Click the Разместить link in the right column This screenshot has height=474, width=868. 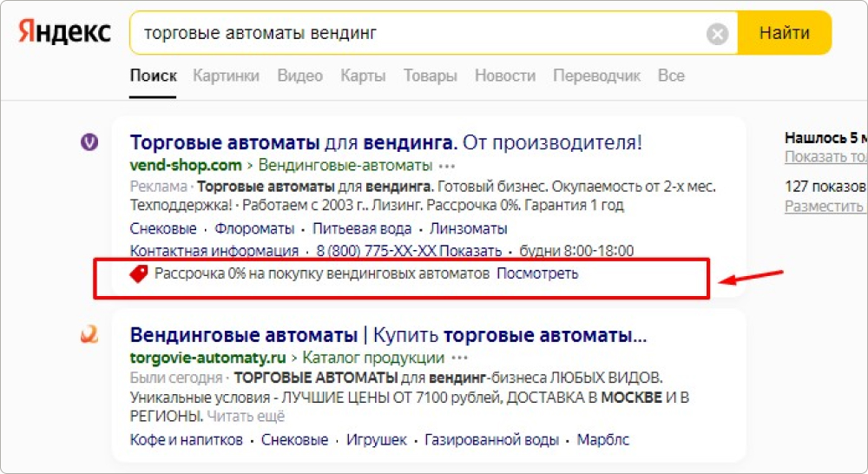click(x=825, y=207)
